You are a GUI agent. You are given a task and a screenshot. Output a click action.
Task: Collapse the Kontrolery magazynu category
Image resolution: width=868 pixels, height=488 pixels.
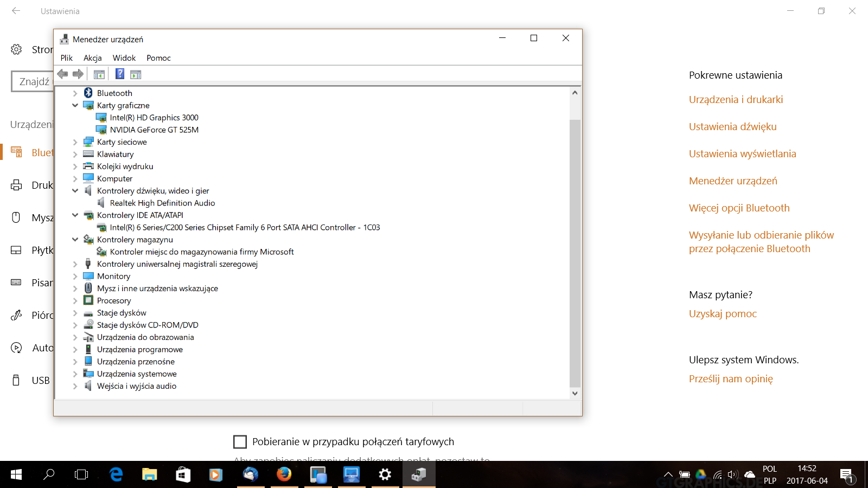point(75,240)
